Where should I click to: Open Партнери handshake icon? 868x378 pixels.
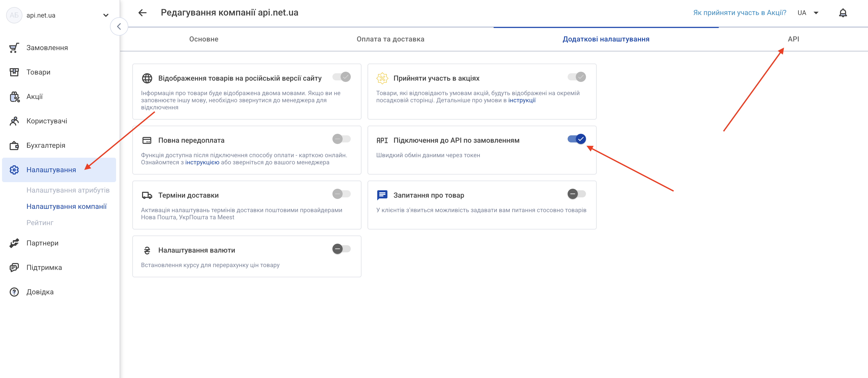pos(14,243)
